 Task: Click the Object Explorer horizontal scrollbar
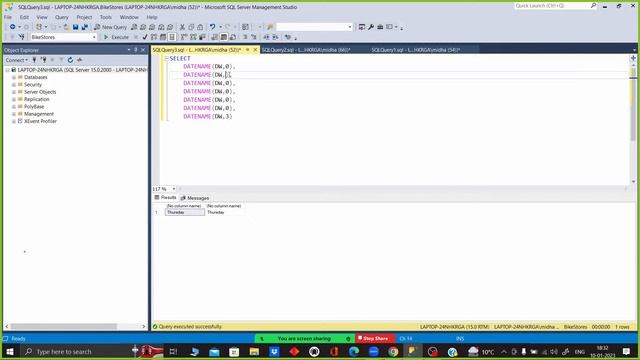click(x=63, y=327)
